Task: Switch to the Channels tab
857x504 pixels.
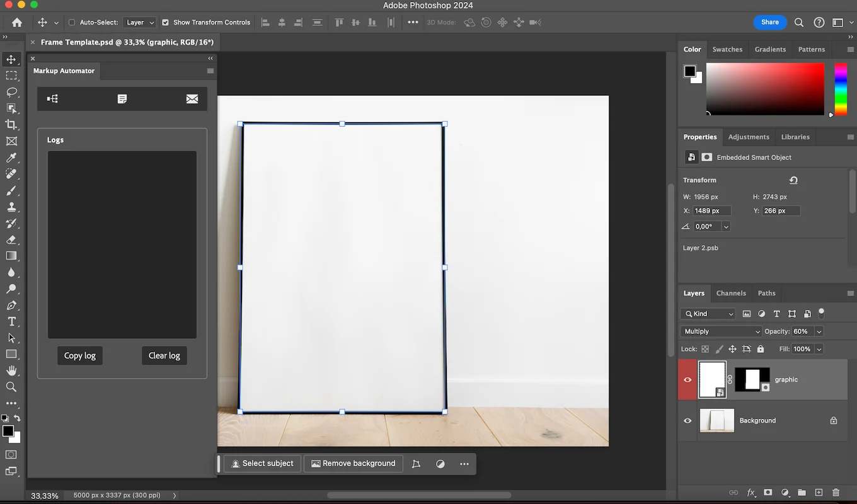Action: (731, 293)
